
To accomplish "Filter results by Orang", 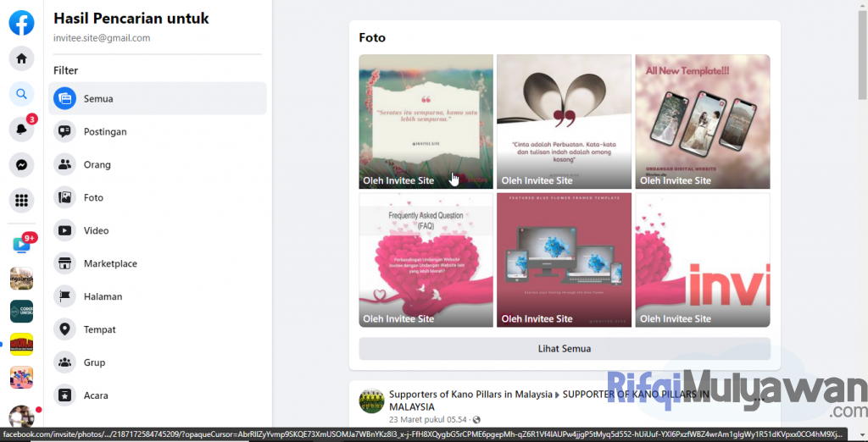I will click(97, 165).
